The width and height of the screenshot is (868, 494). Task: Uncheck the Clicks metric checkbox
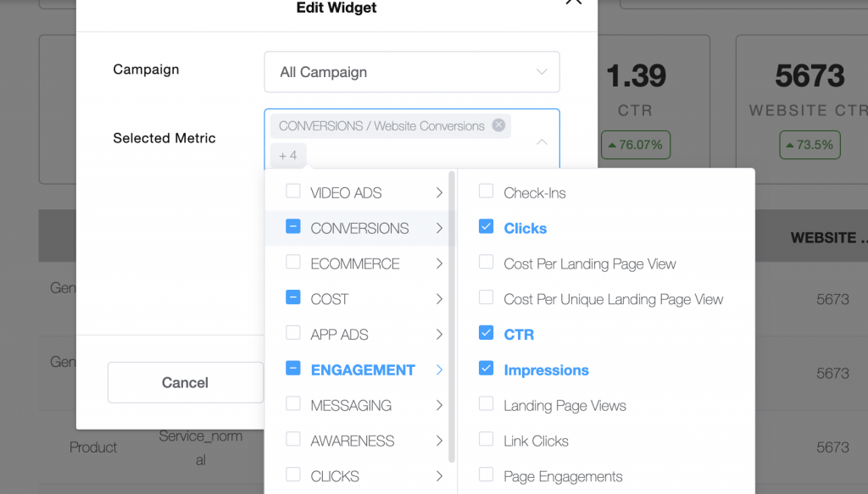[486, 226]
